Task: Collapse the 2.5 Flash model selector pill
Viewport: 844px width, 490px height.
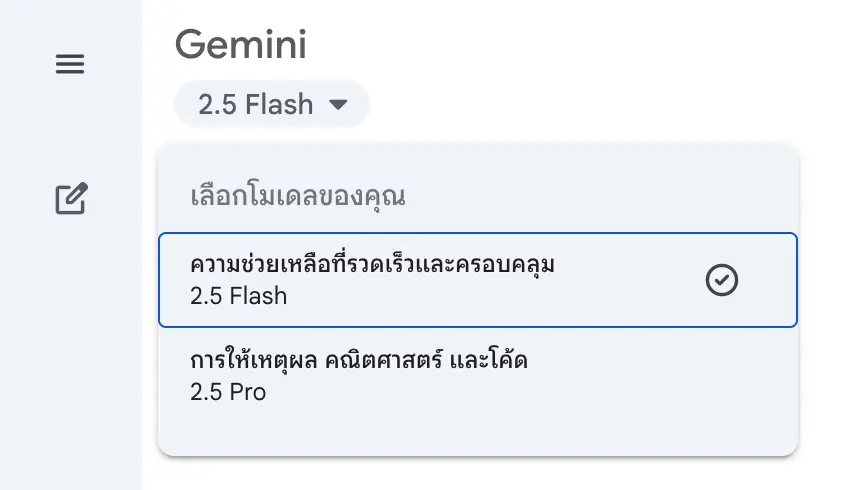Action: (x=272, y=104)
